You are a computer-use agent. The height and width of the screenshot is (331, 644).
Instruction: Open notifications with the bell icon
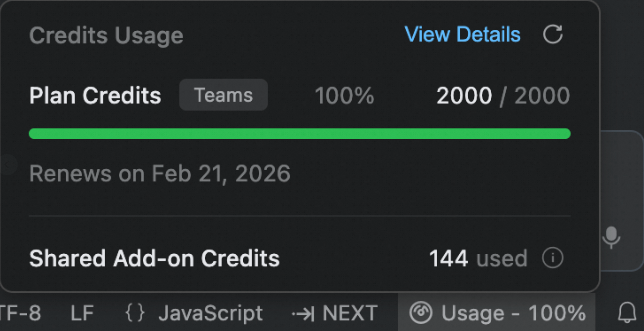click(627, 313)
